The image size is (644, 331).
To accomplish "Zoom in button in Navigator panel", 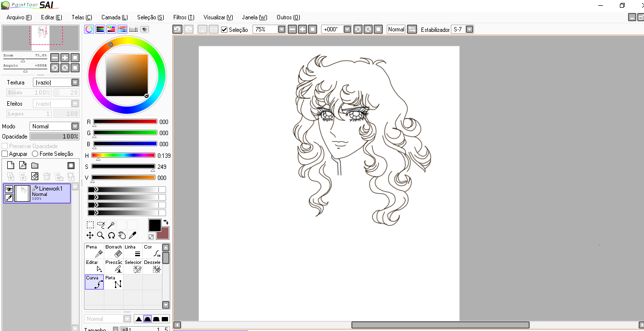I will tap(65, 57).
